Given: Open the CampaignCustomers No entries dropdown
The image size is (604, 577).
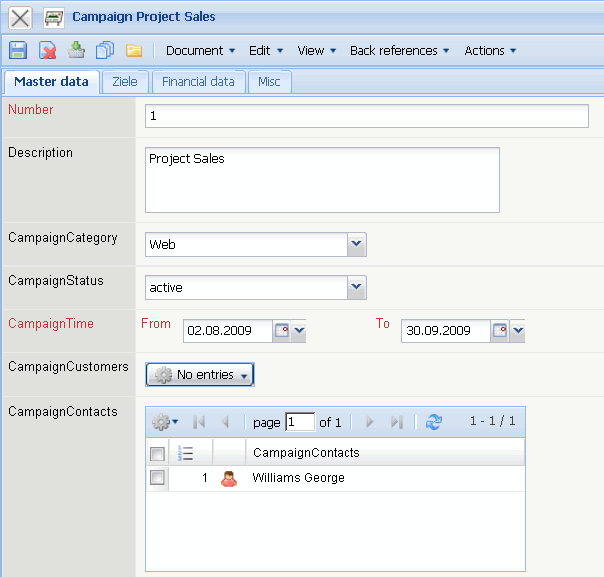Looking at the screenshot, I should [200, 375].
